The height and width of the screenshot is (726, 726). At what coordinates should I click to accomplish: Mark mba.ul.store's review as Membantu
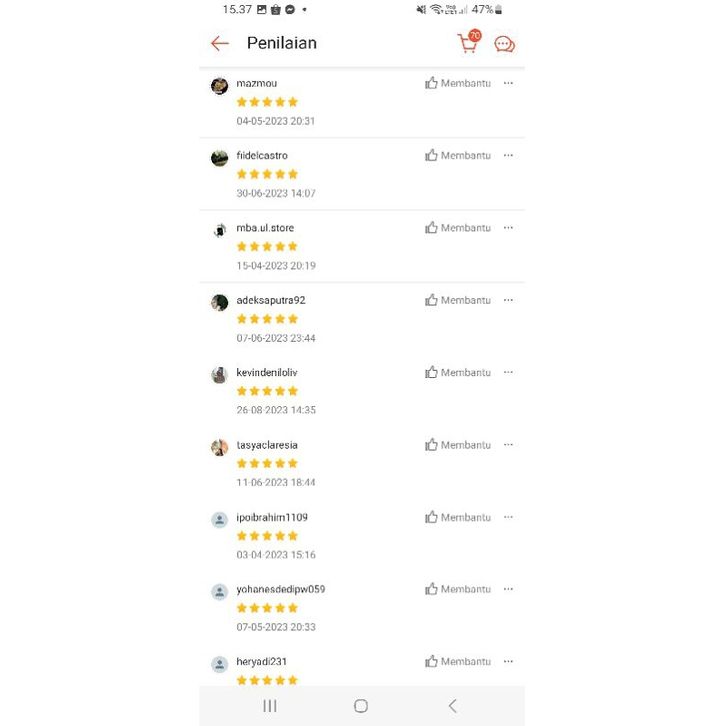[x=457, y=228]
